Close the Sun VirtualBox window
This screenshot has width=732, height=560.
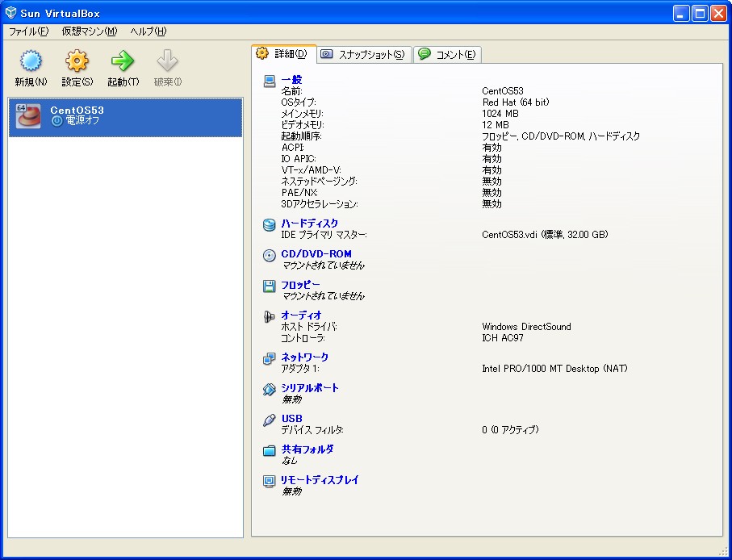tap(718, 14)
